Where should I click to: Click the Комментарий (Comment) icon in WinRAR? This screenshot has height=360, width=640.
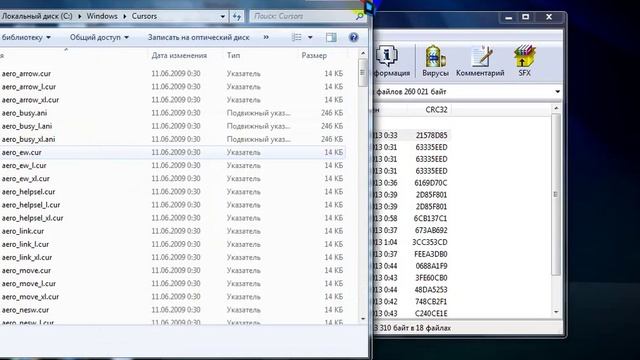point(480,60)
